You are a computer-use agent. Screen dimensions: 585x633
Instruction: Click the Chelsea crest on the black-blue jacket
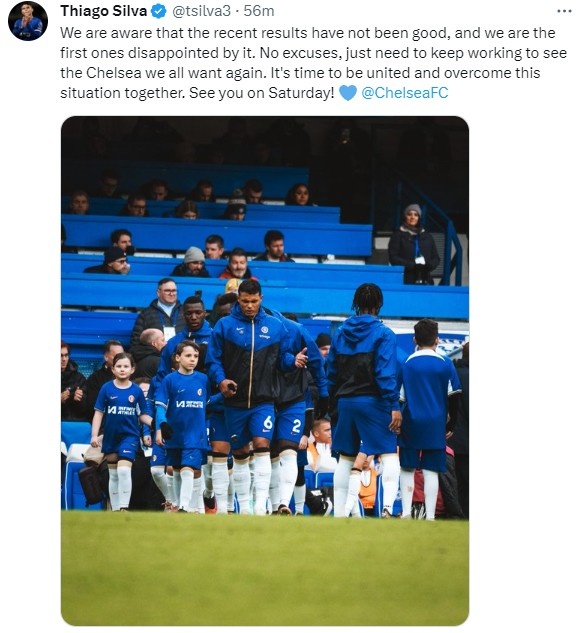pyautogui.click(x=264, y=329)
